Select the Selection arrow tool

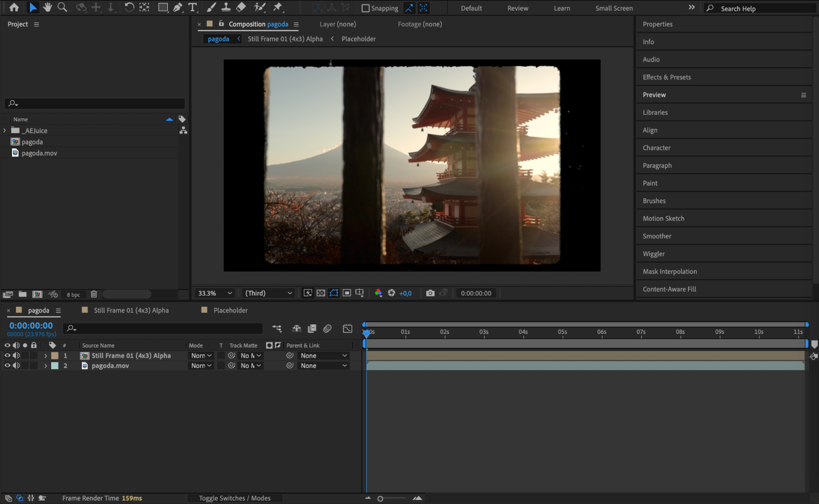click(x=33, y=7)
